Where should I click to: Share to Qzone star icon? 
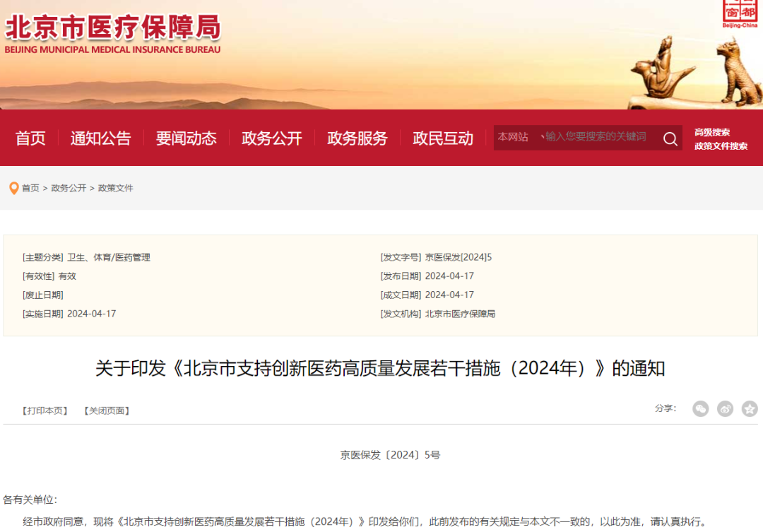[x=750, y=409]
